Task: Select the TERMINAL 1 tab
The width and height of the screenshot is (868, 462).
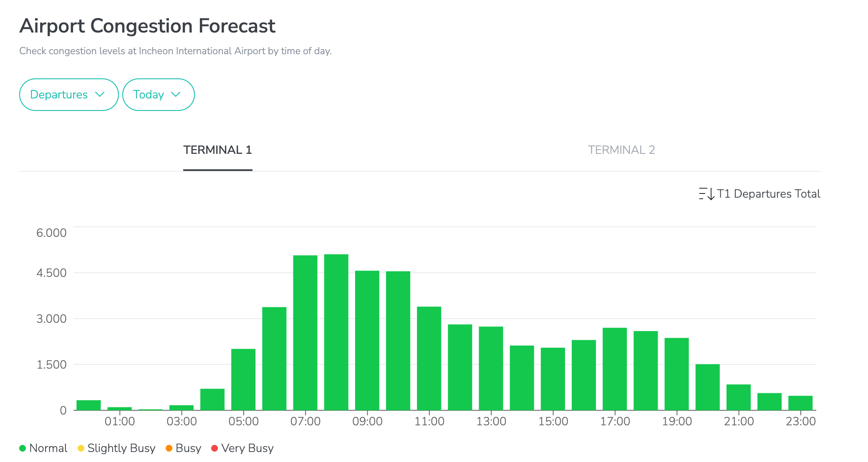Action: coord(217,150)
